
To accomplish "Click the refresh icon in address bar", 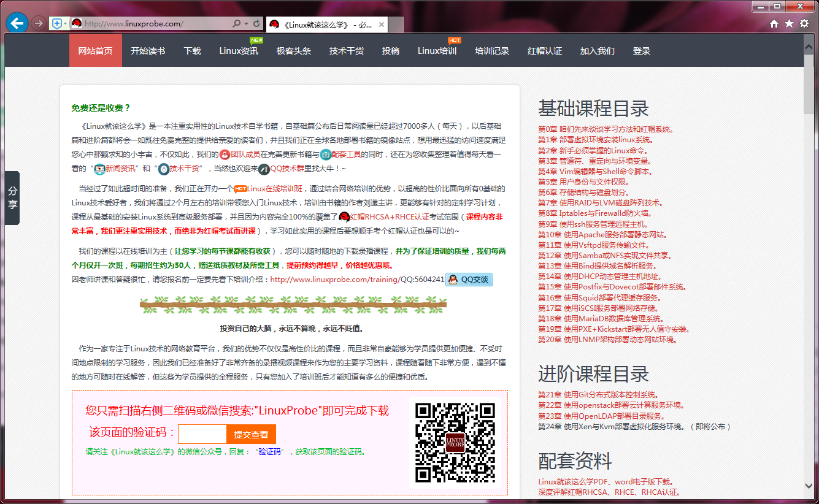I will [256, 24].
